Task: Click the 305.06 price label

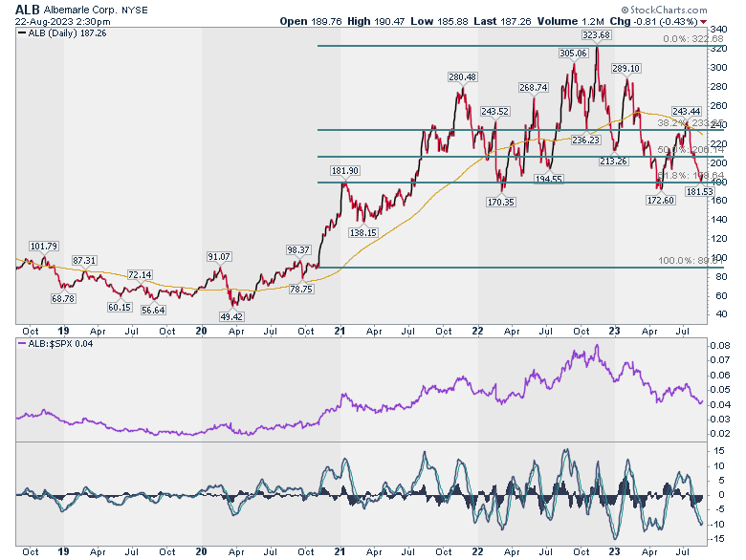Action: pos(573,54)
